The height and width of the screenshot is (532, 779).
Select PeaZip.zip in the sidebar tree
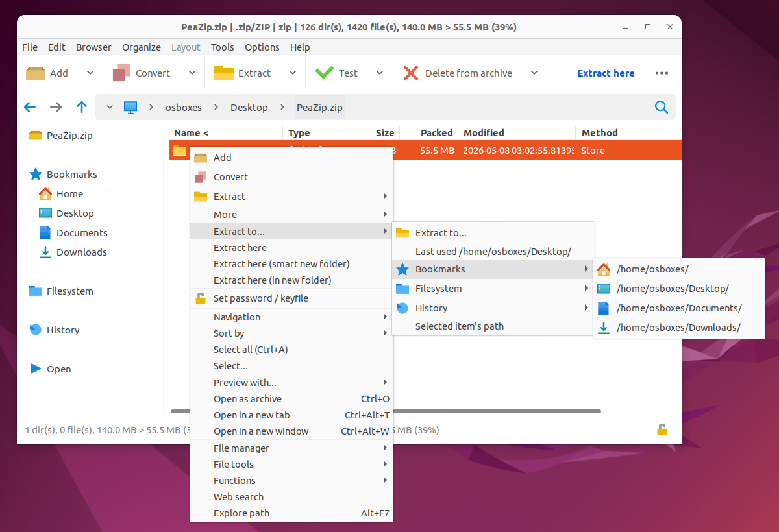(69, 136)
